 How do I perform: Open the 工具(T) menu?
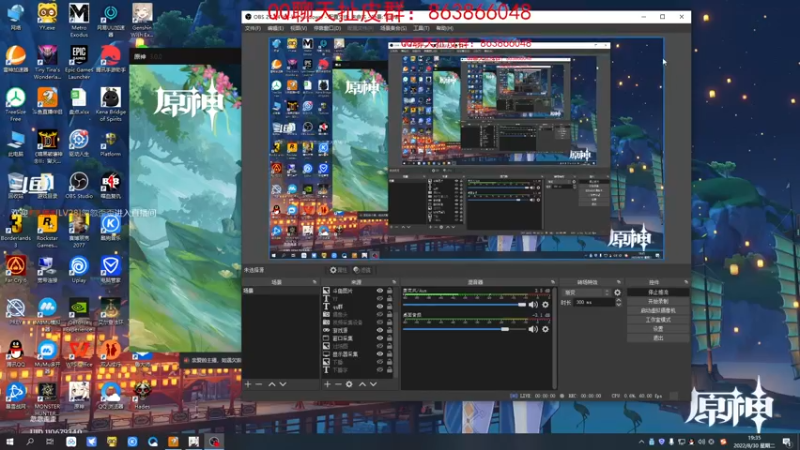(421, 28)
